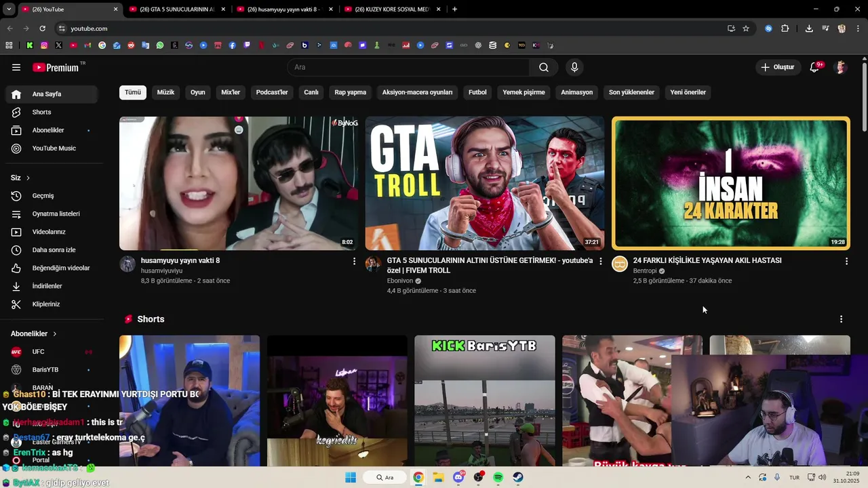The image size is (868, 488).
Task: Open the BarisYTB subscription channel
Action: 52,369
